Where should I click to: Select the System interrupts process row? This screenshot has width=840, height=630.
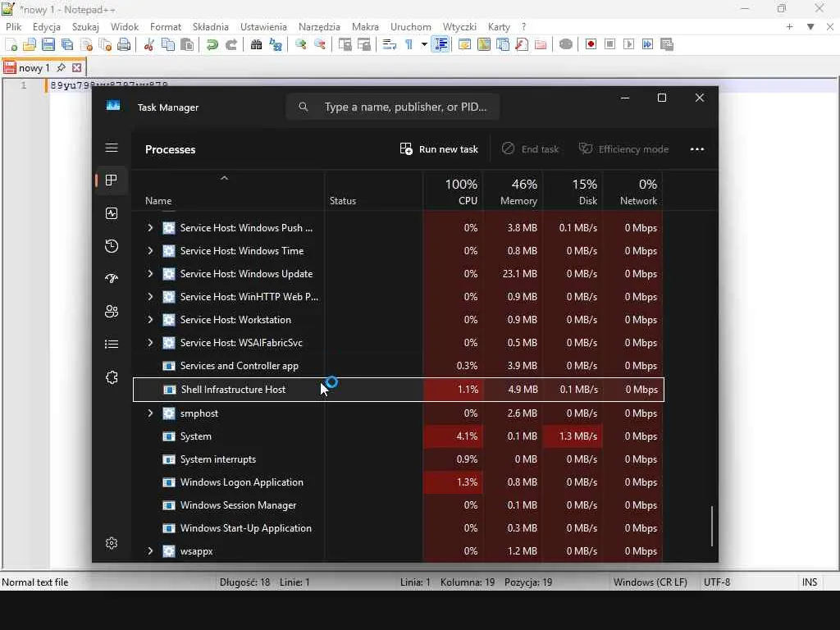coord(398,459)
